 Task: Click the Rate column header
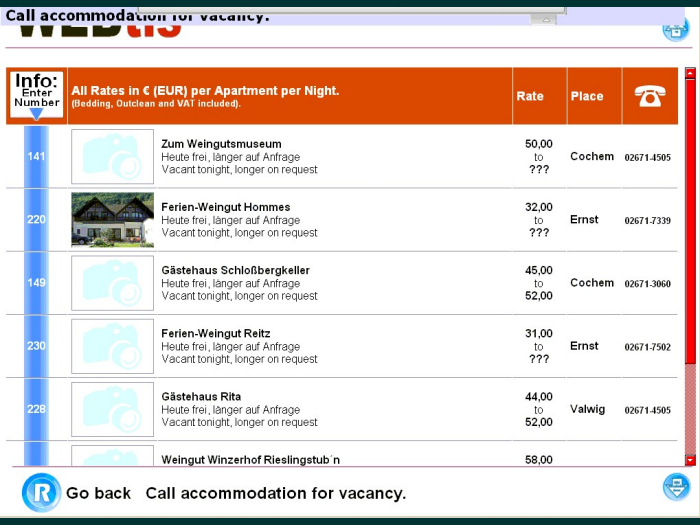point(530,96)
